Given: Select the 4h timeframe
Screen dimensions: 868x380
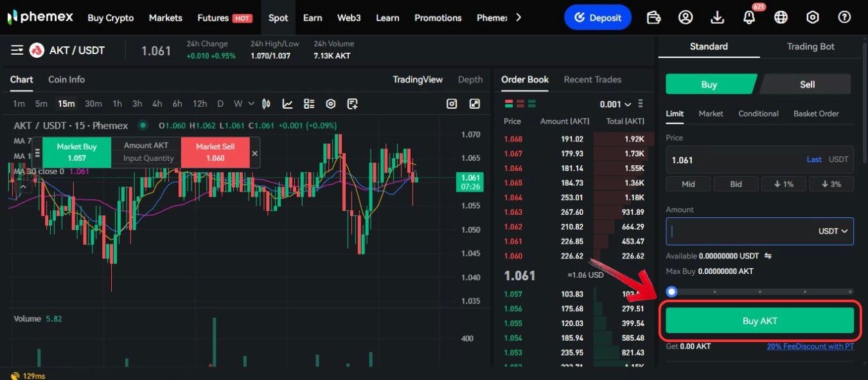Looking at the screenshot, I should click(x=157, y=104).
